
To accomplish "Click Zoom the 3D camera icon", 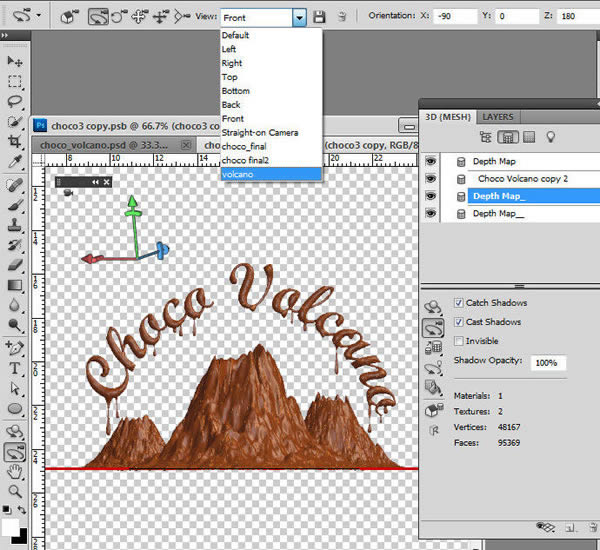I will click(x=182, y=16).
